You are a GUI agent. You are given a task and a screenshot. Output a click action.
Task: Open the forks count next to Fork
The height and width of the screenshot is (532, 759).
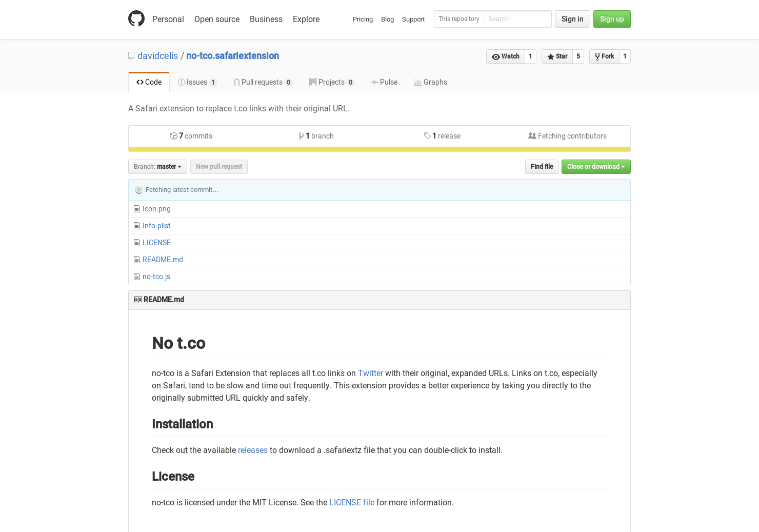[x=625, y=56]
